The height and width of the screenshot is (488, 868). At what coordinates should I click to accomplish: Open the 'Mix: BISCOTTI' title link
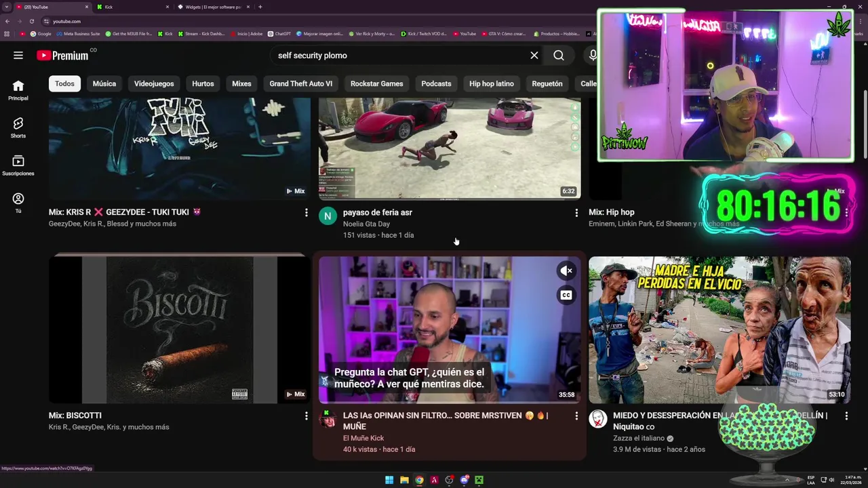75,415
